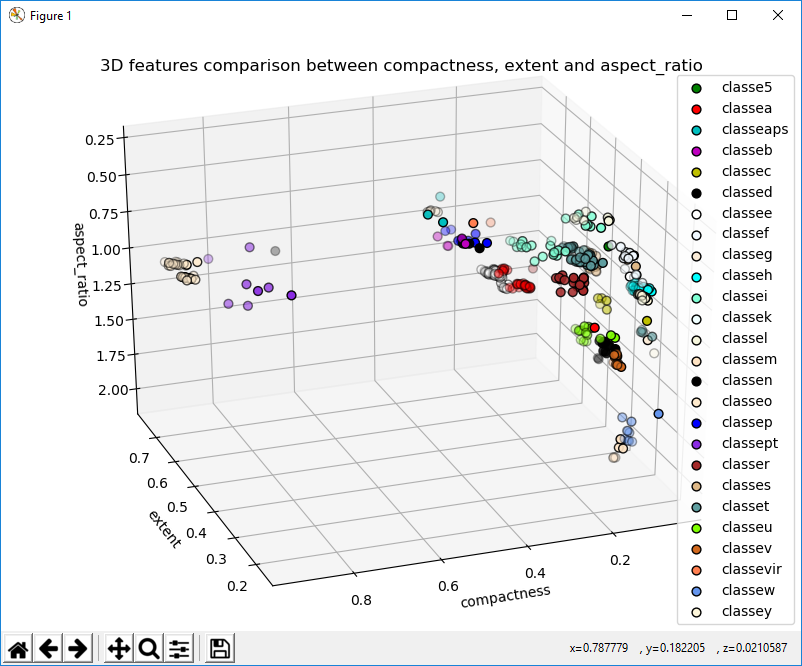The width and height of the screenshot is (802, 666).
Task: Click the classea red legend marker
Action: [x=697, y=108]
